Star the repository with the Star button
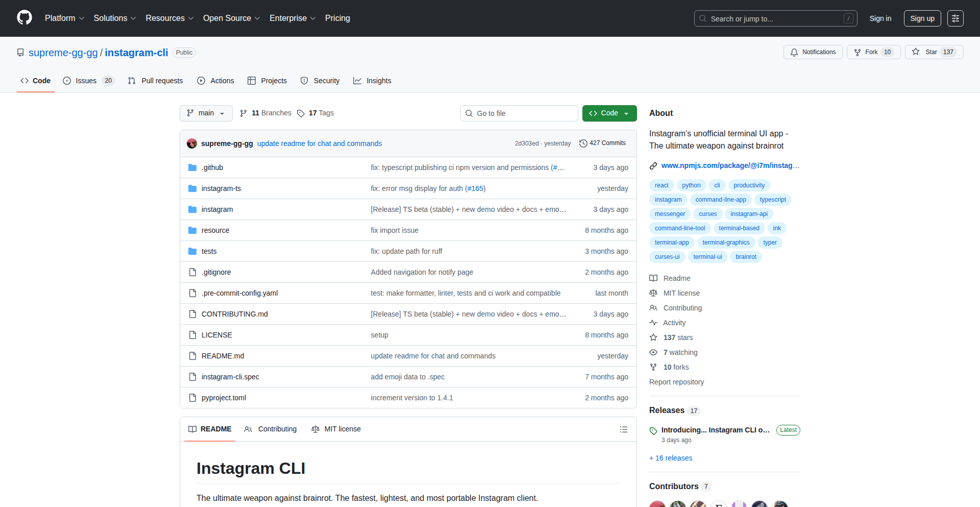This screenshot has height=507, width=980. [x=934, y=52]
